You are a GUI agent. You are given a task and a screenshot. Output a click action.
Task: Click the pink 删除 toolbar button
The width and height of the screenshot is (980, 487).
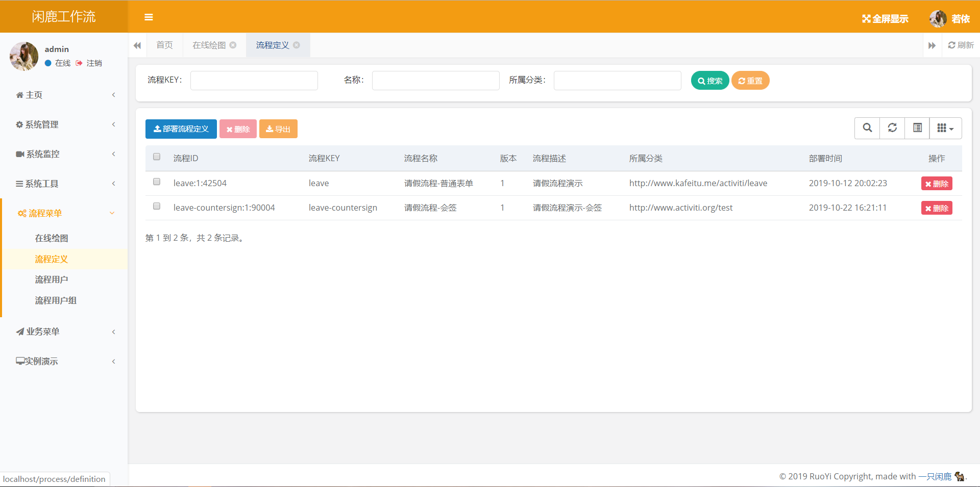(238, 129)
